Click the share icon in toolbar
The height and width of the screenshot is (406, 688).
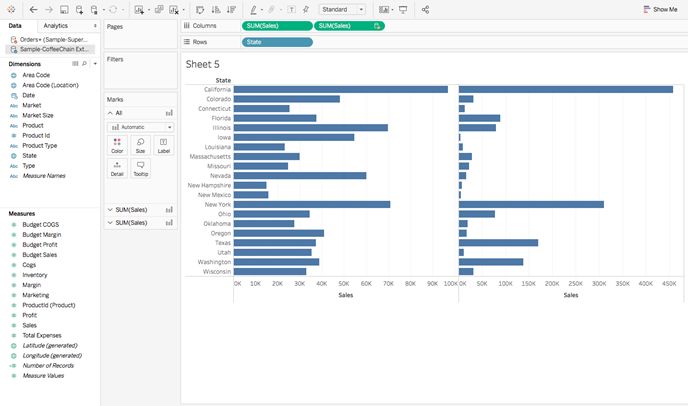point(425,9)
